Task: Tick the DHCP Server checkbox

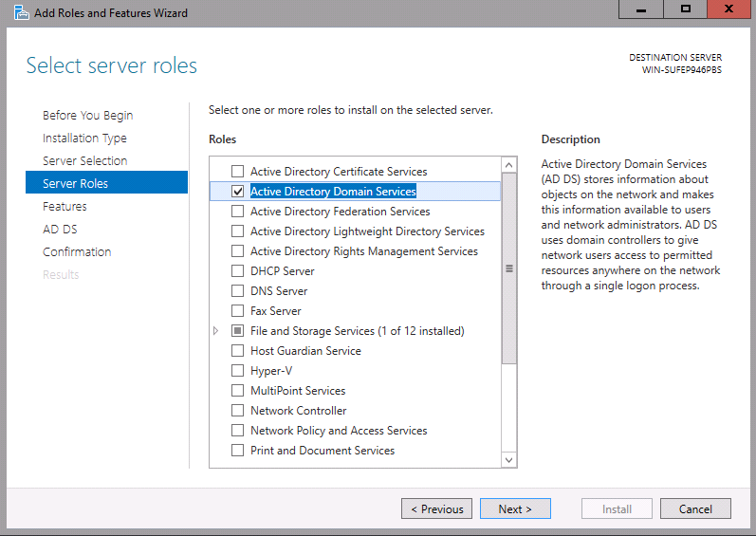Action: [x=237, y=271]
